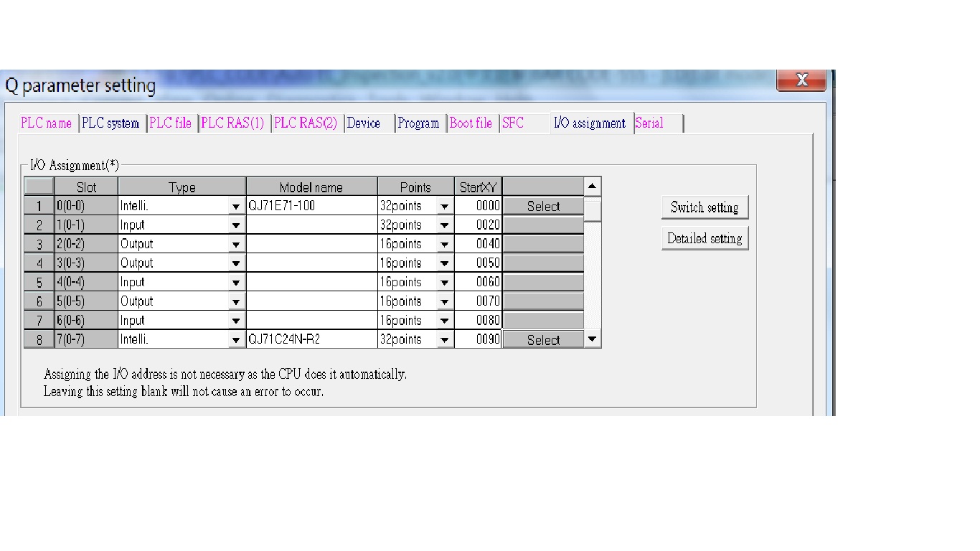
Task: Open the Boot file tab
Action: pyautogui.click(x=471, y=123)
